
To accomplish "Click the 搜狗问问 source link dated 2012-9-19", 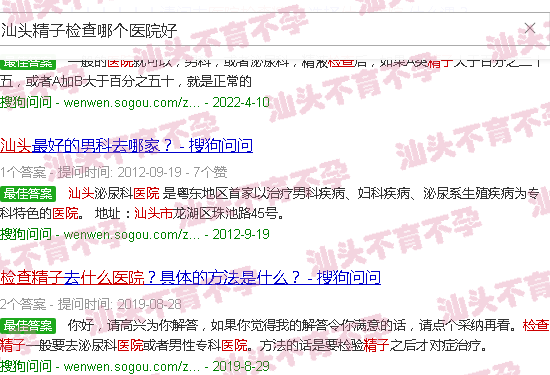I will click(x=135, y=234).
